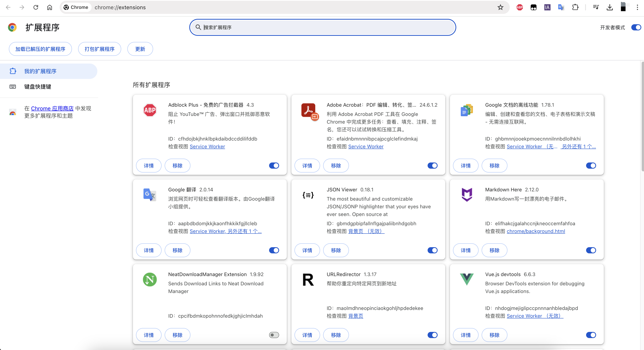This screenshot has height=350, width=644.
Task: Click the Chrome logo beside 扩展程序 title
Action: (x=12, y=27)
